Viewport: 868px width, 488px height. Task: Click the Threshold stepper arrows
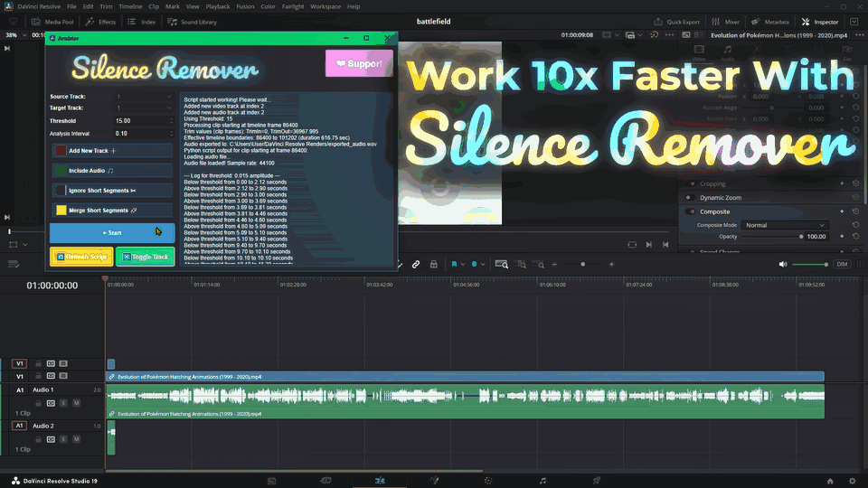click(x=171, y=120)
